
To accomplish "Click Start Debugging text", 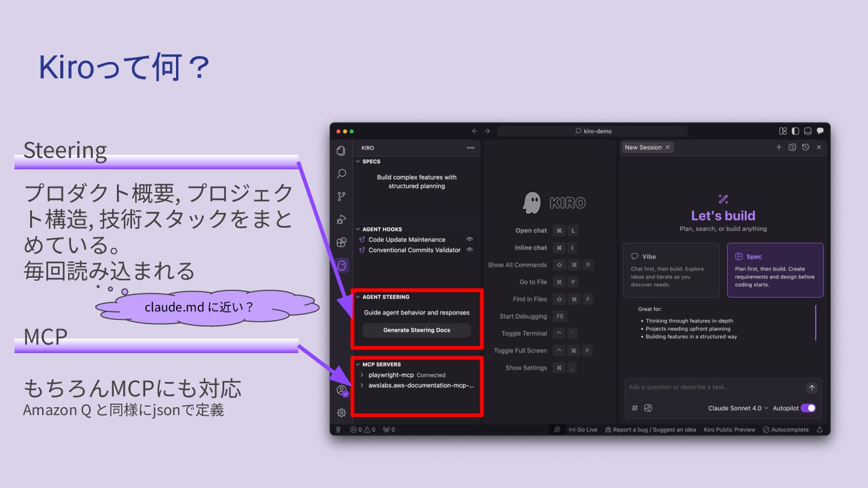I will click(523, 316).
